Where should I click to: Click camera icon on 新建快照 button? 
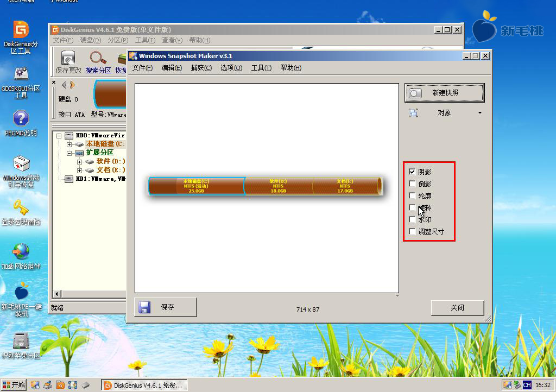pos(415,93)
